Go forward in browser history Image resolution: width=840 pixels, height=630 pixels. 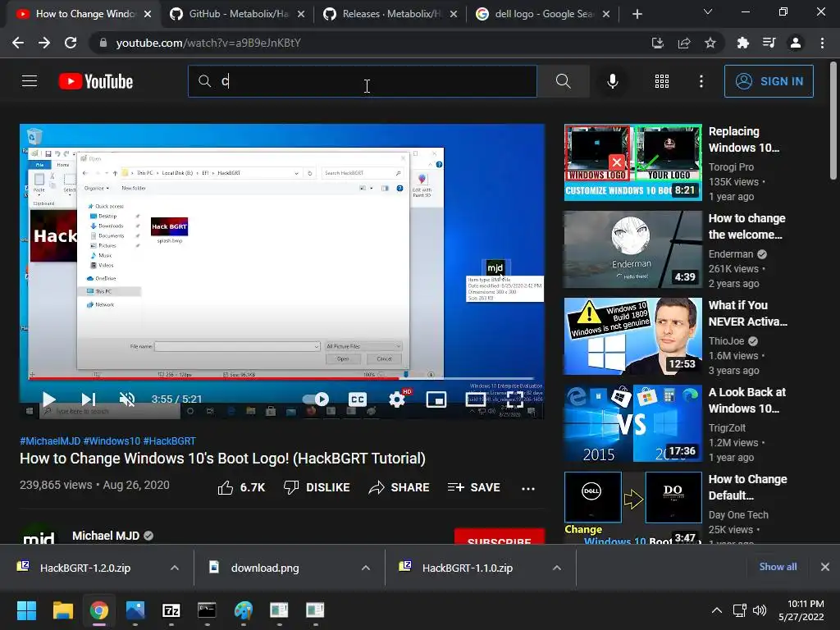coord(44,43)
